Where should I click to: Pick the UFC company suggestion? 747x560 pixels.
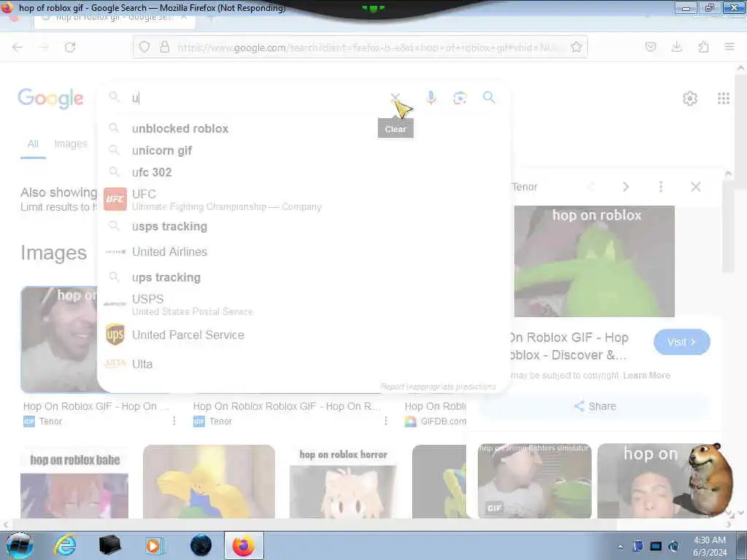tap(303, 200)
